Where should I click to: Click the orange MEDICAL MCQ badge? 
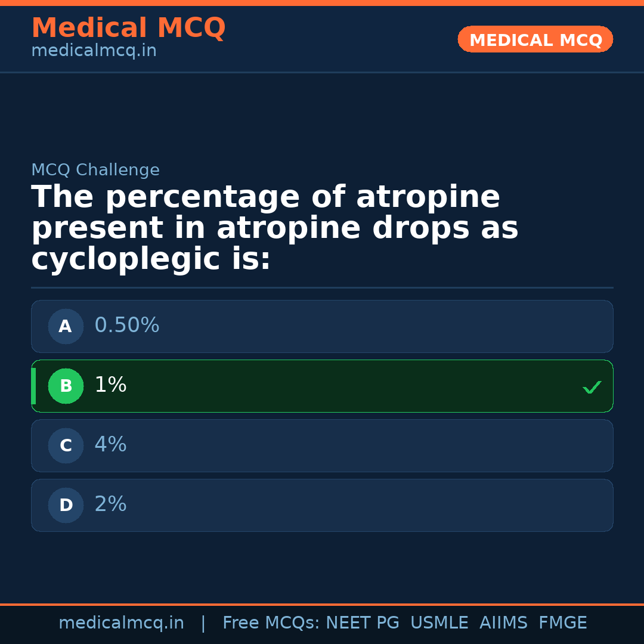click(x=535, y=39)
